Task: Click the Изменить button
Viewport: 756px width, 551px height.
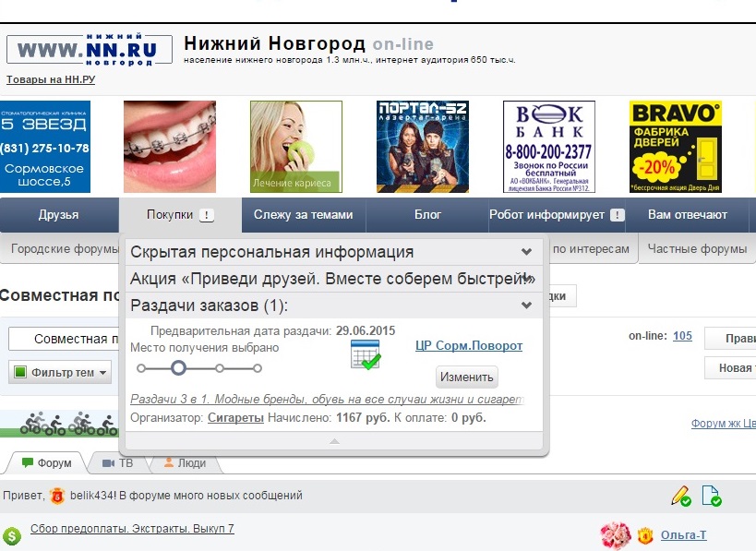Action: 467,377
